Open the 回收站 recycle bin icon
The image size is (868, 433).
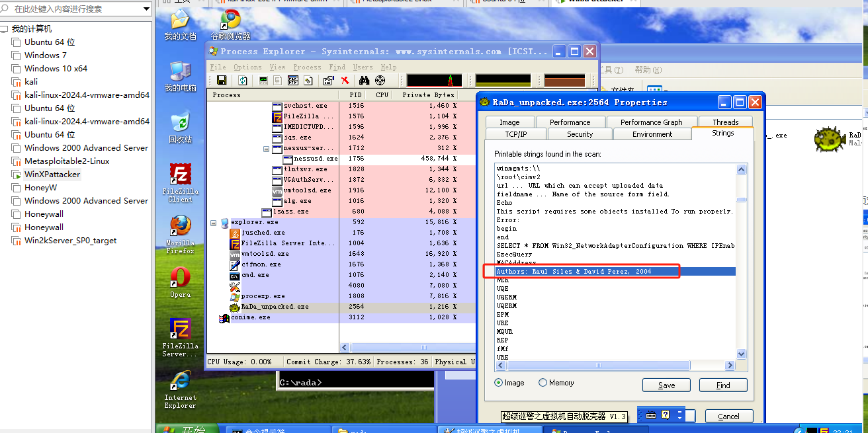180,128
